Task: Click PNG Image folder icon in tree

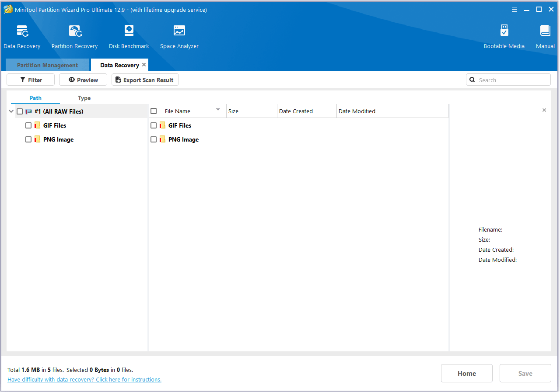Action: pyautogui.click(x=37, y=139)
